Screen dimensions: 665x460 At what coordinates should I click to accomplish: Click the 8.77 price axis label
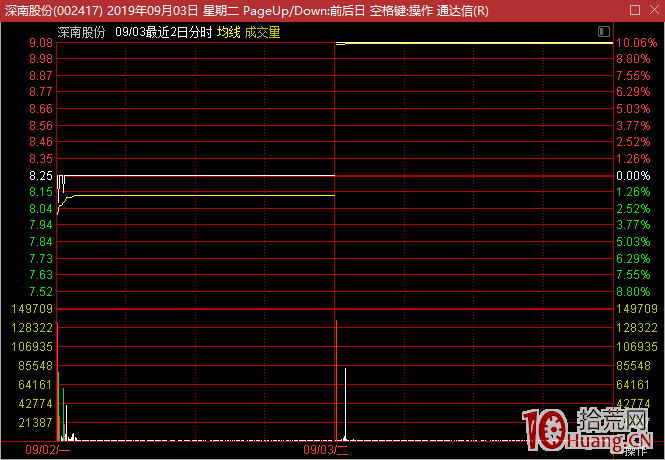(41, 92)
